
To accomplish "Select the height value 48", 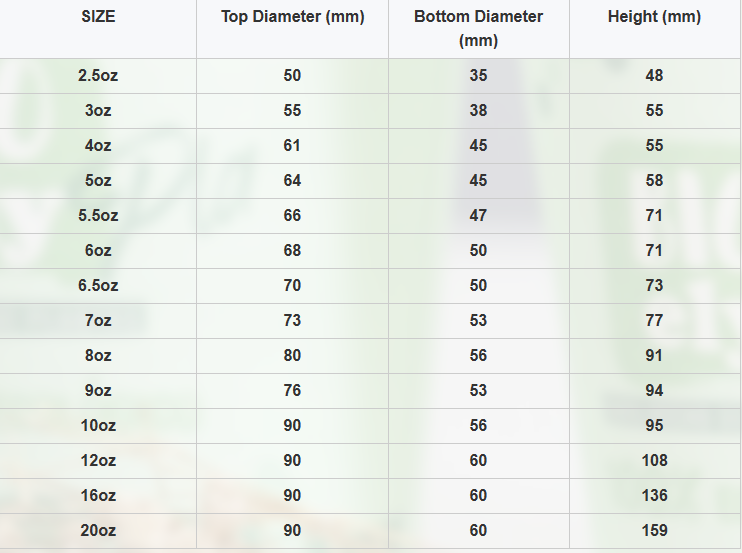I will 654,76.
